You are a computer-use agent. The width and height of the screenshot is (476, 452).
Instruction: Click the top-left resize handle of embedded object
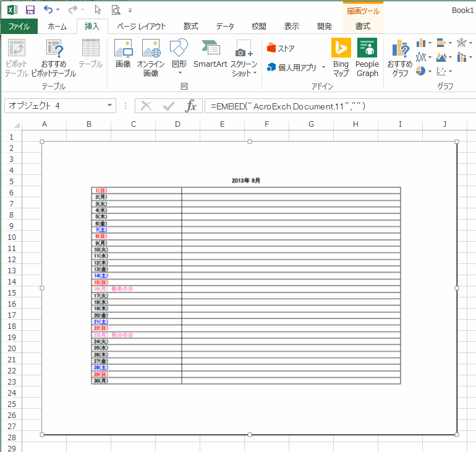pos(42,142)
